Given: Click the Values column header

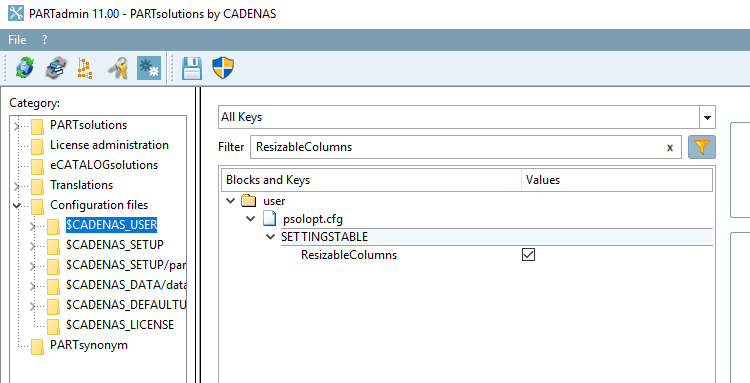Looking at the screenshot, I should 617,180.
